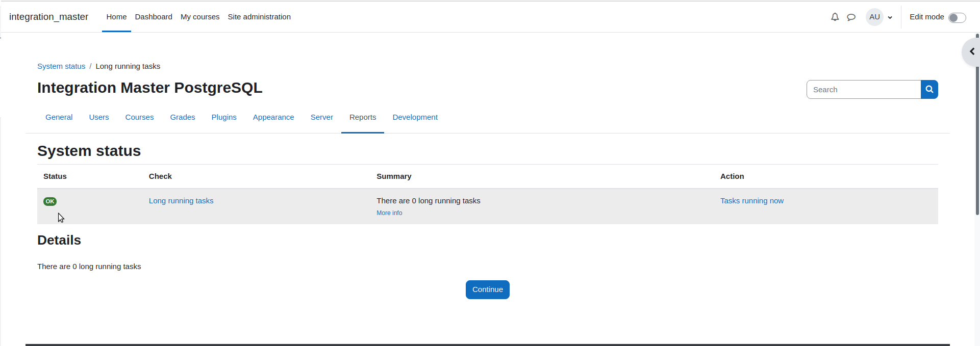This screenshot has height=346, width=980.
Task: Click the Status column header
Action: (x=55, y=176)
